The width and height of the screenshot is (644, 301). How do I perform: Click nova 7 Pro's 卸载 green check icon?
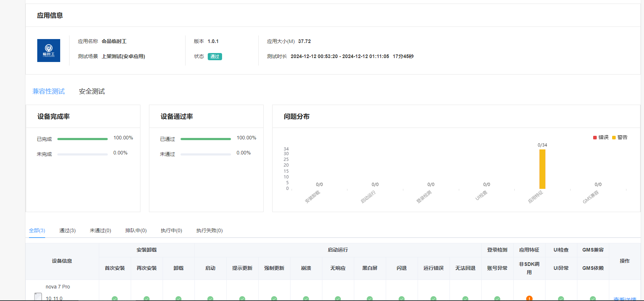[178, 298]
